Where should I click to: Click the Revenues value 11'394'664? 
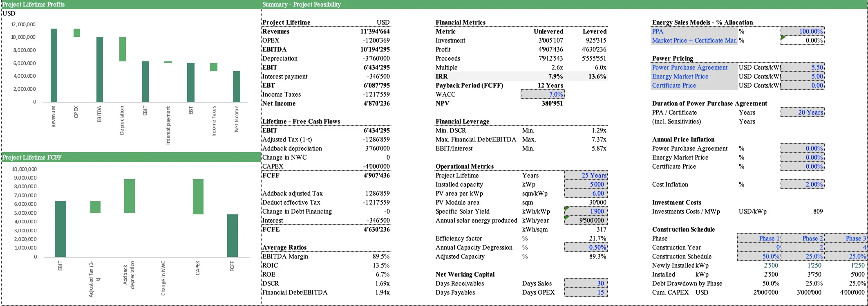pyautogui.click(x=375, y=32)
